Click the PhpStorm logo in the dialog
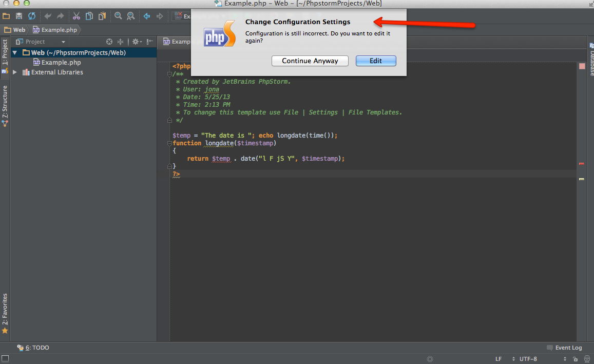594x364 pixels. pos(220,34)
